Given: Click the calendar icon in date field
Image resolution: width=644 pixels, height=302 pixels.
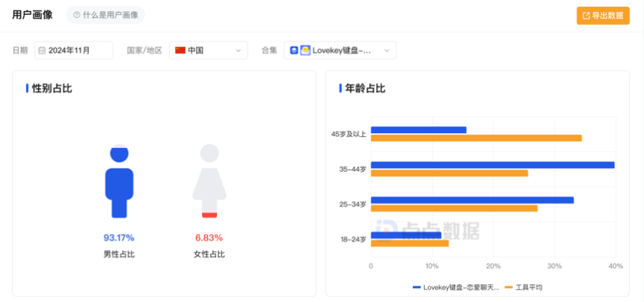Looking at the screenshot, I should (x=42, y=51).
